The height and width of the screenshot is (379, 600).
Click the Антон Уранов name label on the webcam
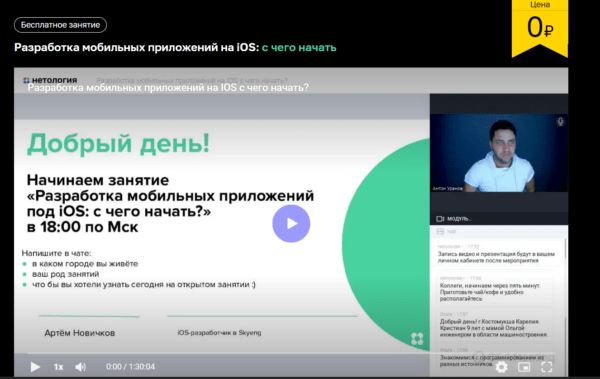tap(447, 188)
